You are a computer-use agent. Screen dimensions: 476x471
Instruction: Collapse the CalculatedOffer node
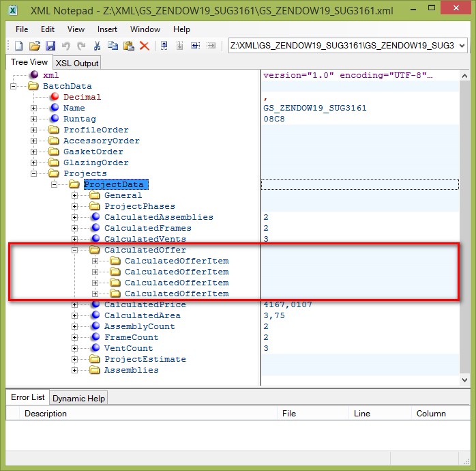click(x=75, y=251)
